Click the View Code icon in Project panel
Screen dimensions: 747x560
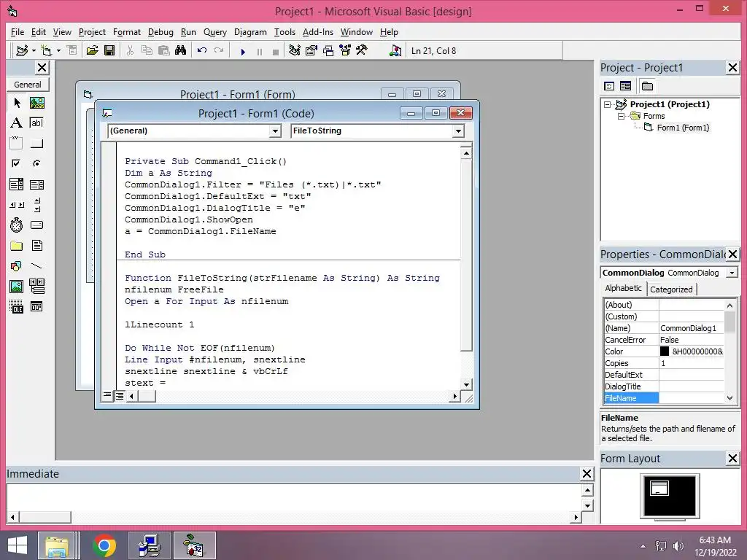[609, 86]
